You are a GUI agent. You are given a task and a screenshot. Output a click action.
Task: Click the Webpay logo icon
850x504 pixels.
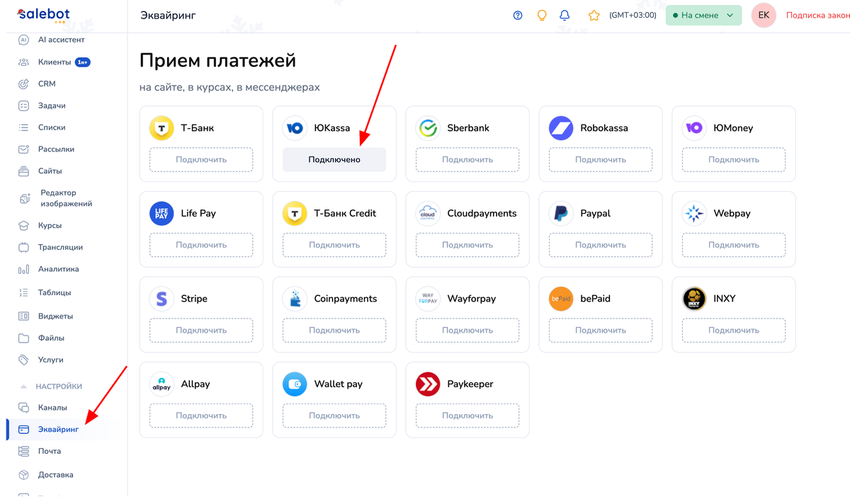coord(694,213)
